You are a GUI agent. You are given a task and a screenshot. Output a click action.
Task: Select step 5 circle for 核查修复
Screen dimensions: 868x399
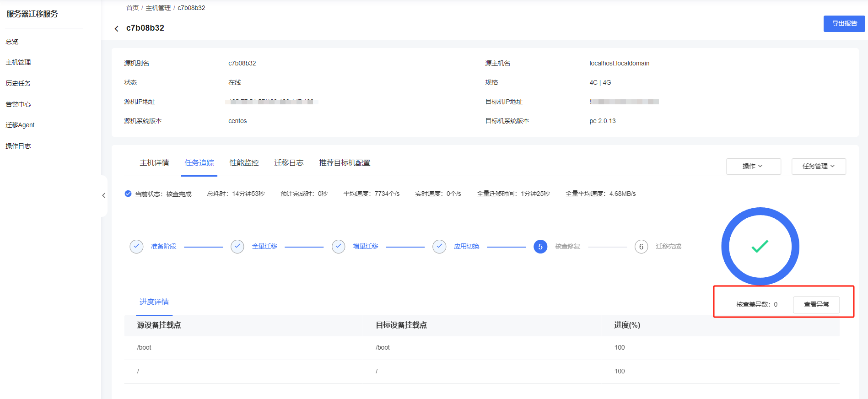(540, 247)
